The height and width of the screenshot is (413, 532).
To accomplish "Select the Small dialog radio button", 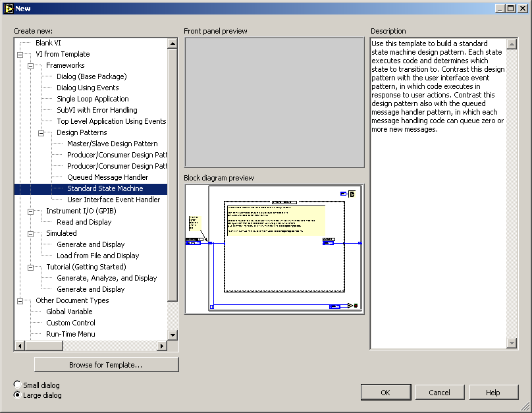I will pos(17,385).
